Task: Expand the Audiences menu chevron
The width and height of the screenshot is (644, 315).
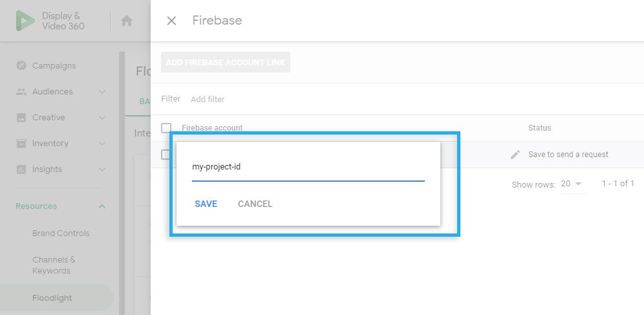Action: click(102, 92)
